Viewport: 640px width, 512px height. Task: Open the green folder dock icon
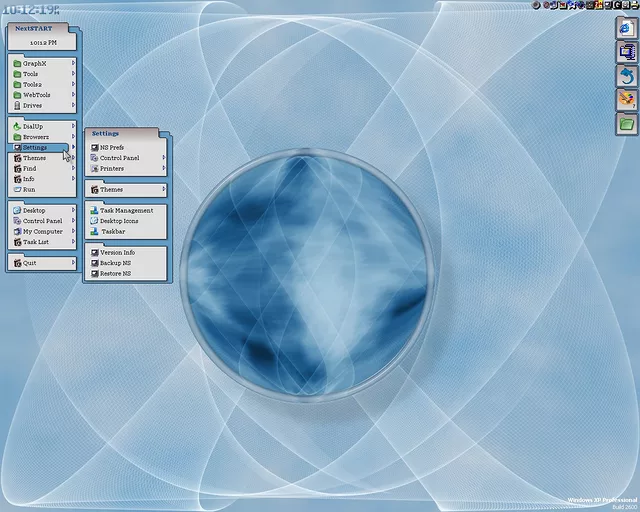pyautogui.click(x=626, y=124)
